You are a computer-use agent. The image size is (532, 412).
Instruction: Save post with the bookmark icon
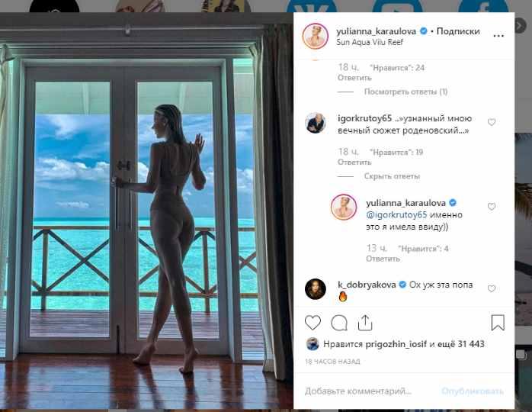(498, 323)
